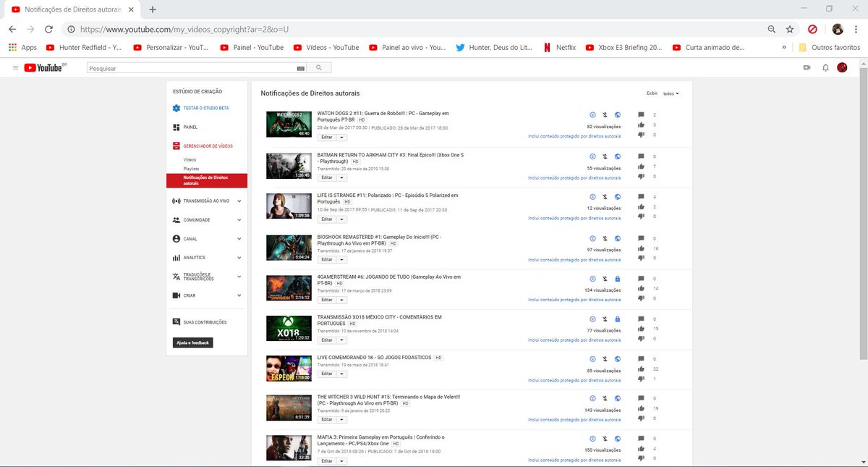
Task: Click the likes thumbs-up icon on Batman row
Action: pyautogui.click(x=641, y=167)
